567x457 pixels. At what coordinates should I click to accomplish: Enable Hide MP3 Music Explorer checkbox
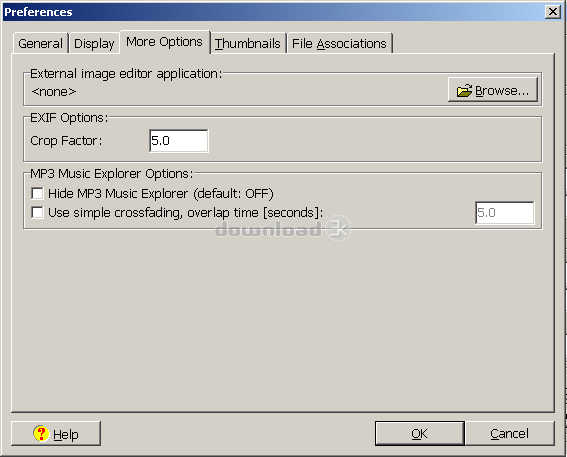[x=37, y=193]
